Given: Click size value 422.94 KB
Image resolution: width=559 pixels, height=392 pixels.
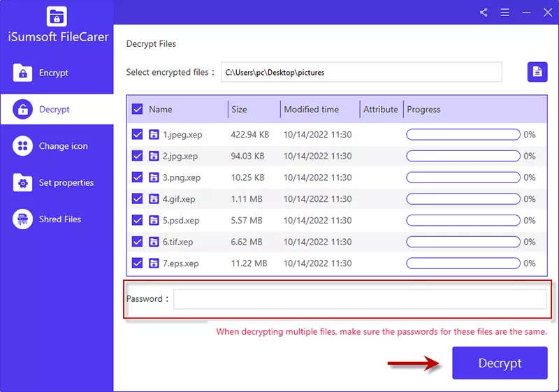Looking at the screenshot, I should (x=250, y=135).
